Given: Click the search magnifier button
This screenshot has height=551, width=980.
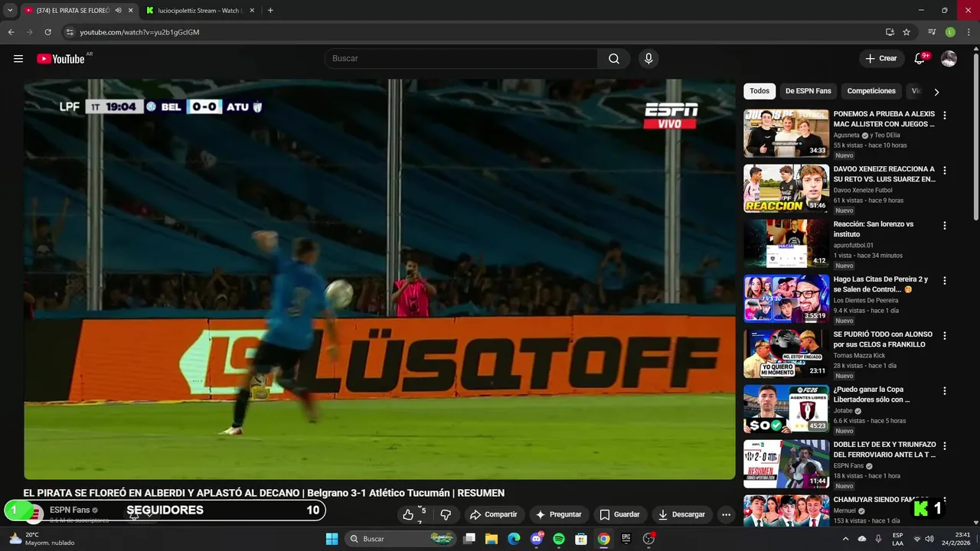Looking at the screenshot, I should click(x=614, y=59).
